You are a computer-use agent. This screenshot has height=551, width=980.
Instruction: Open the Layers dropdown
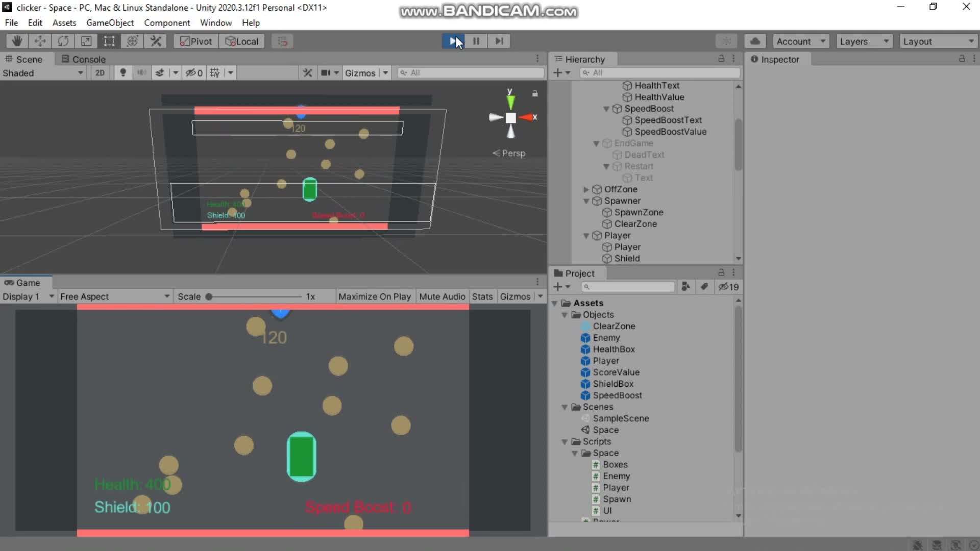(864, 41)
